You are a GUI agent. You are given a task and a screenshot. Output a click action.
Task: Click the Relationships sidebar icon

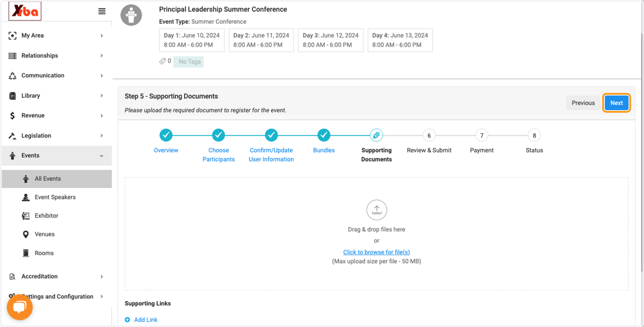(x=12, y=56)
